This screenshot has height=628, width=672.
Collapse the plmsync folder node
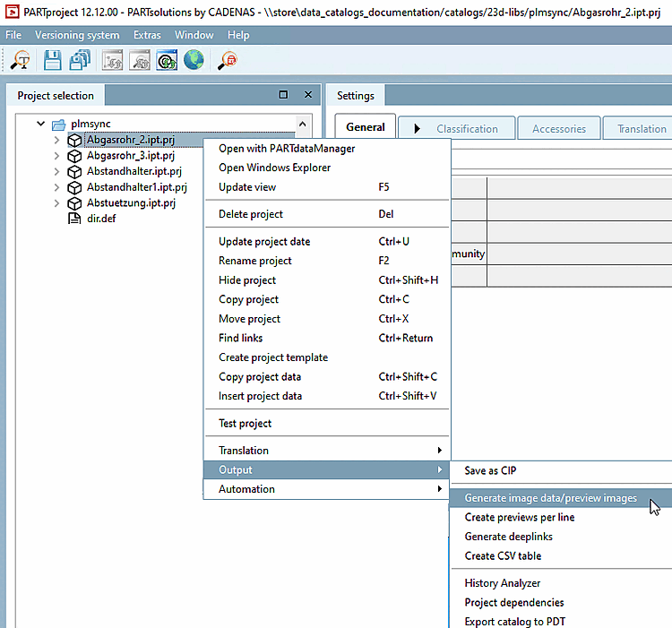pyautogui.click(x=40, y=124)
